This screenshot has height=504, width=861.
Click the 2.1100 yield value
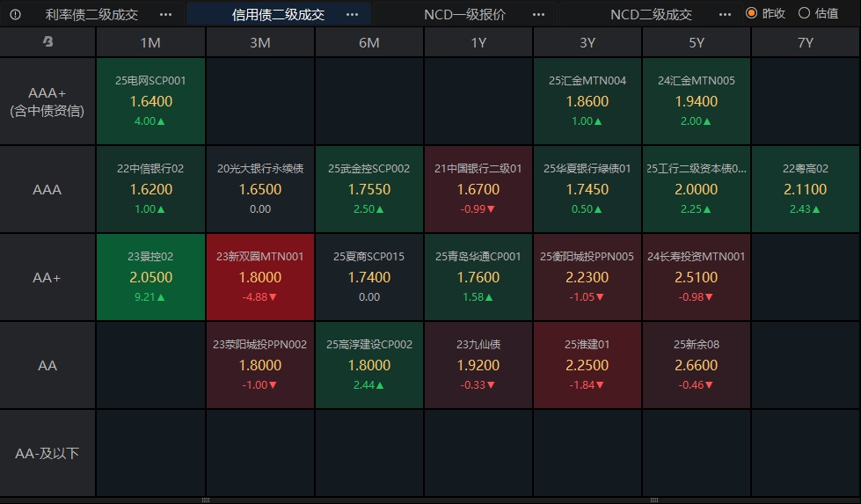tap(806, 189)
